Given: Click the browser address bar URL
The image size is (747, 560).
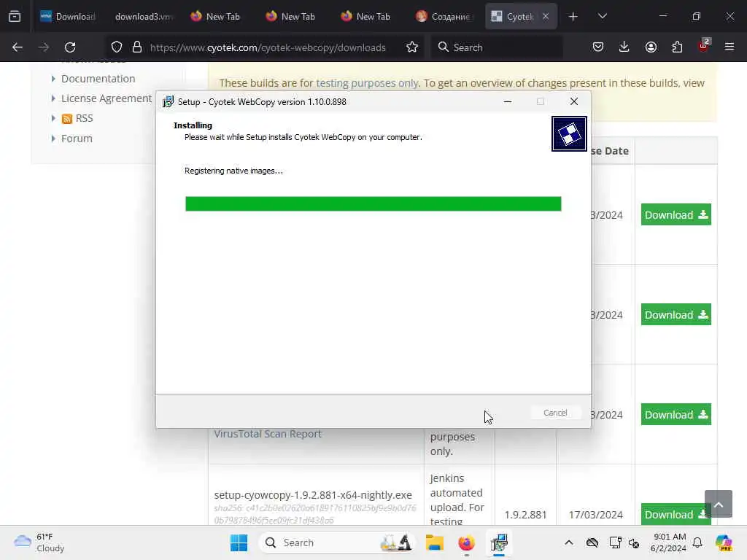Looking at the screenshot, I should click(268, 47).
